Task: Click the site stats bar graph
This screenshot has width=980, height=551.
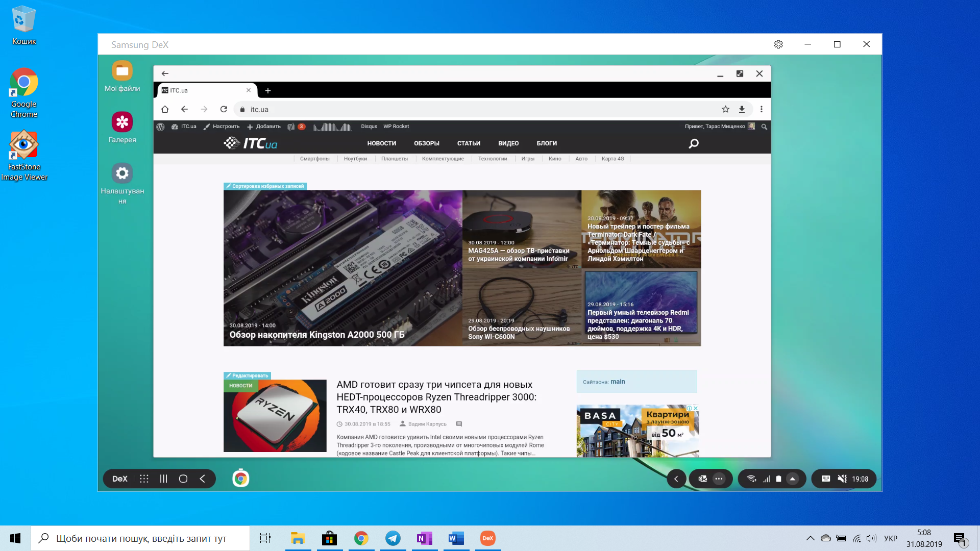Action: 332,127
